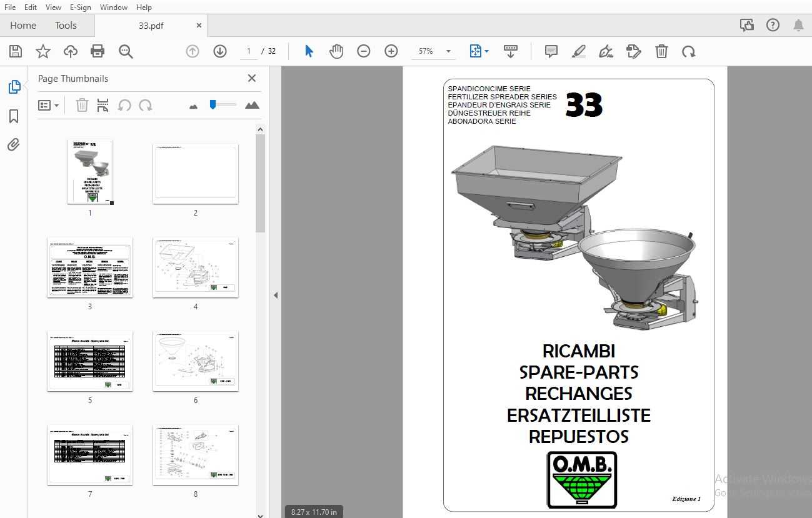Open the share/chat icon at top right
The width and height of the screenshot is (812, 518).
click(746, 26)
